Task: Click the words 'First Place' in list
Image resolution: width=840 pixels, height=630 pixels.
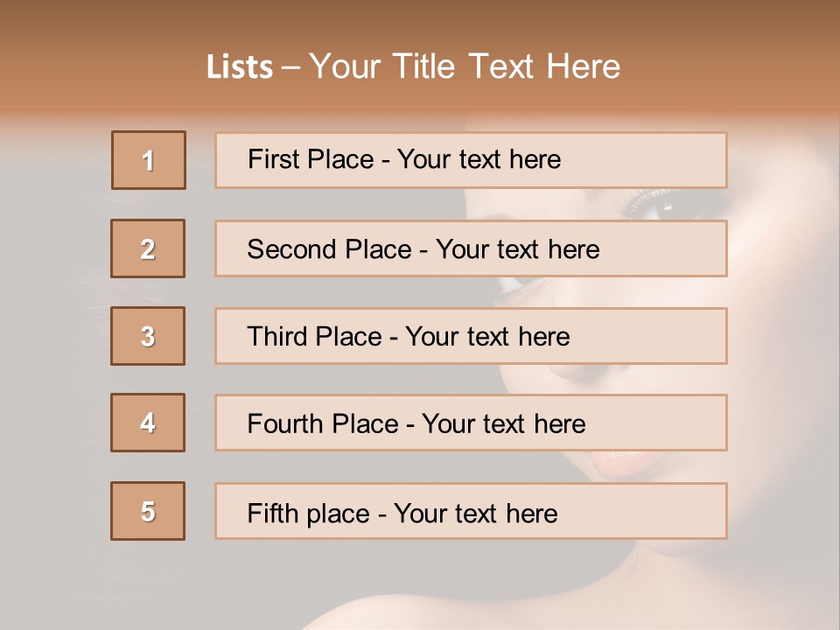Action: [x=311, y=159]
